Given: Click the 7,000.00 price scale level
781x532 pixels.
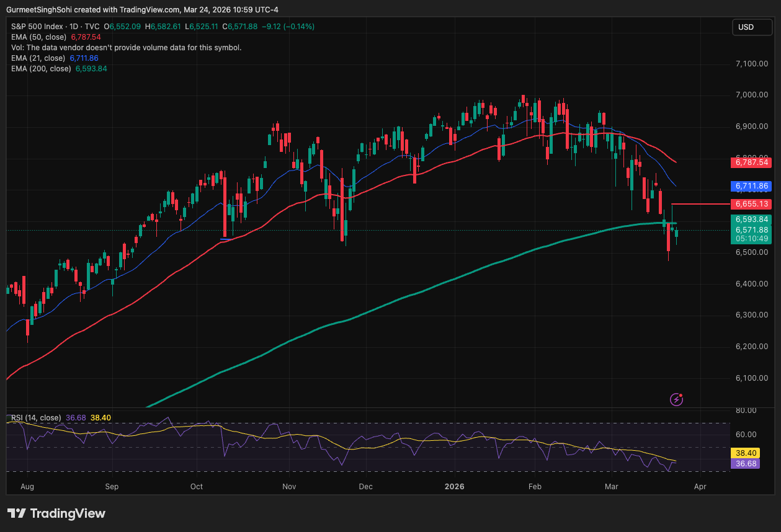Looking at the screenshot, I should 751,95.
